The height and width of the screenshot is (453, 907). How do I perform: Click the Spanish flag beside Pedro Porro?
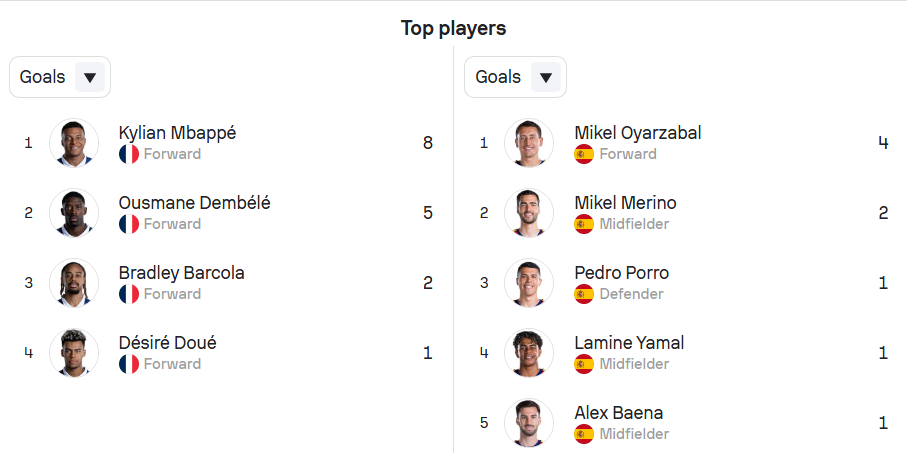click(584, 294)
